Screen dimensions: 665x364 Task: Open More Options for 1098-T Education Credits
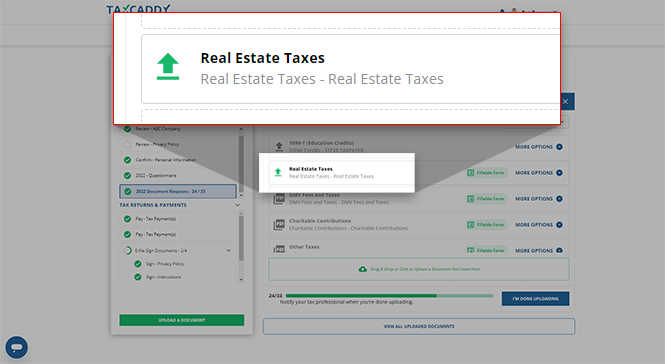[539, 147]
